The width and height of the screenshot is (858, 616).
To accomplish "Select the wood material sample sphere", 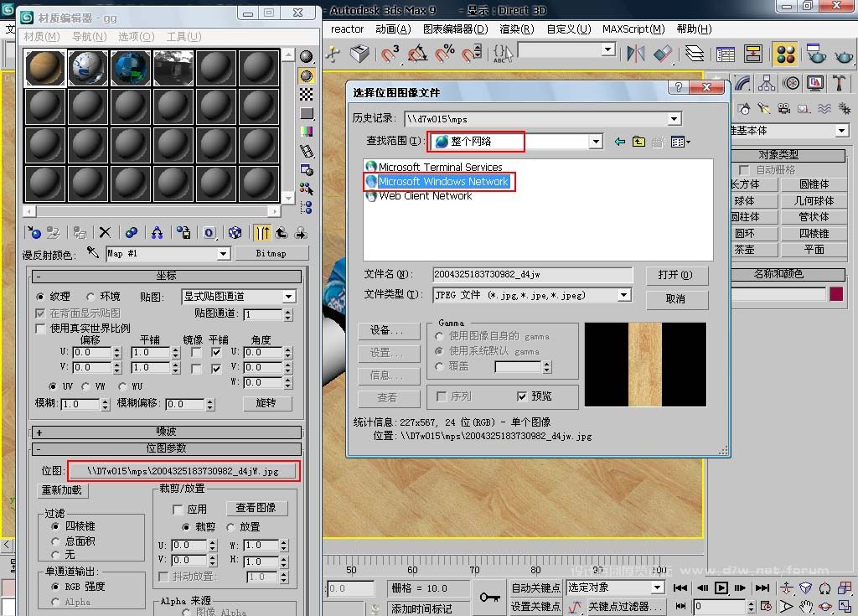I will (45, 69).
